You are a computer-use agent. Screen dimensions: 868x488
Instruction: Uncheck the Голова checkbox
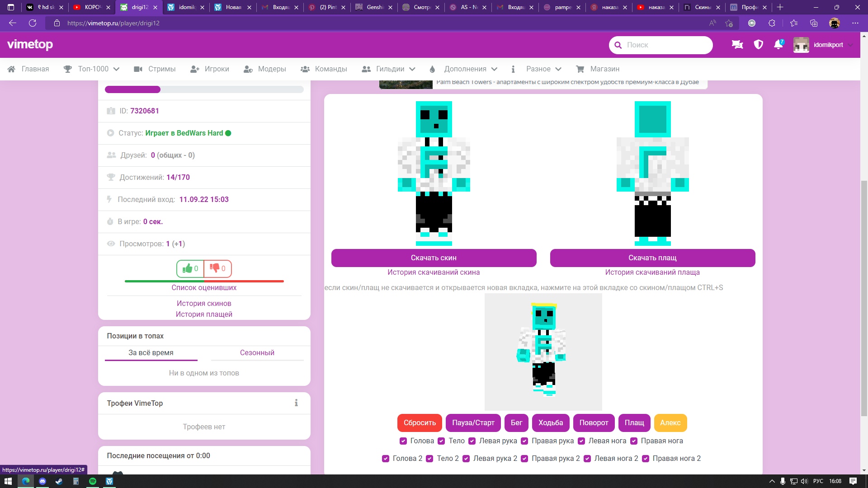403,441
